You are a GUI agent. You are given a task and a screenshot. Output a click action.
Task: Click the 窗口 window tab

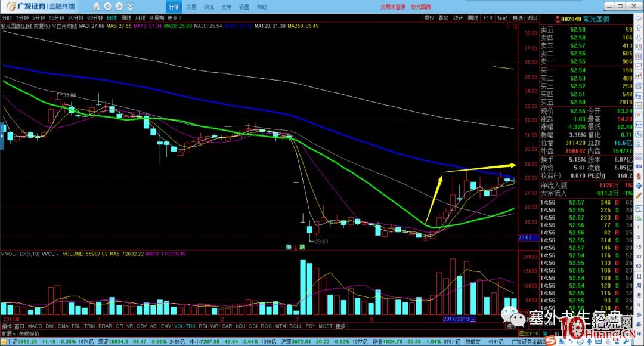tap(20, 326)
